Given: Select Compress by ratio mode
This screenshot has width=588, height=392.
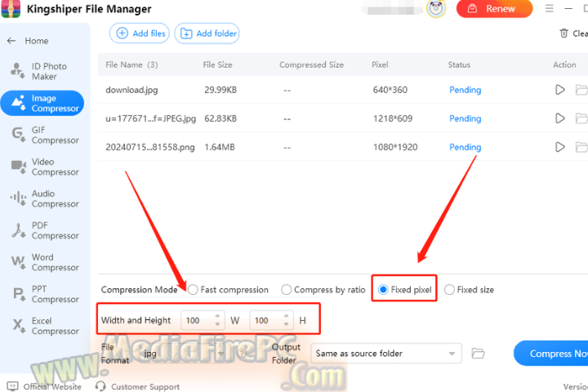Looking at the screenshot, I should pos(286,290).
